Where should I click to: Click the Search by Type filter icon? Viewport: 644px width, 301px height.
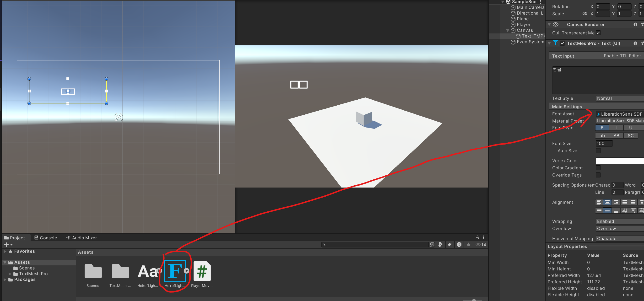click(x=440, y=244)
